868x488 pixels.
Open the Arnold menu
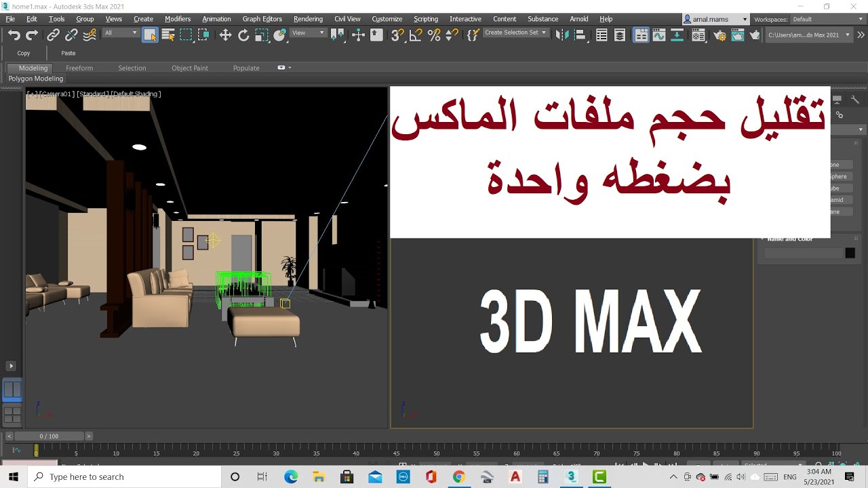click(x=578, y=19)
